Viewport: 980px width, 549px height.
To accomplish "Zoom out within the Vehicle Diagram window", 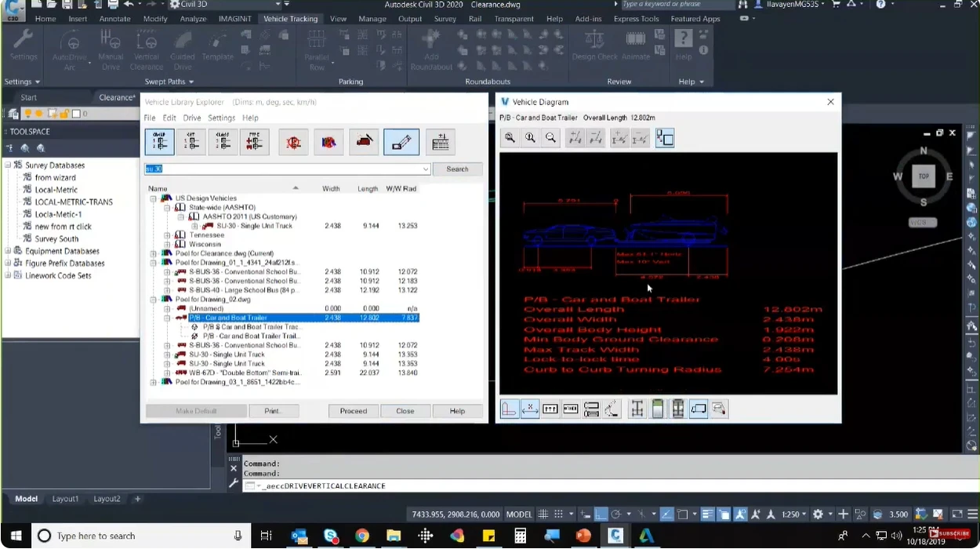I will [x=549, y=138].
